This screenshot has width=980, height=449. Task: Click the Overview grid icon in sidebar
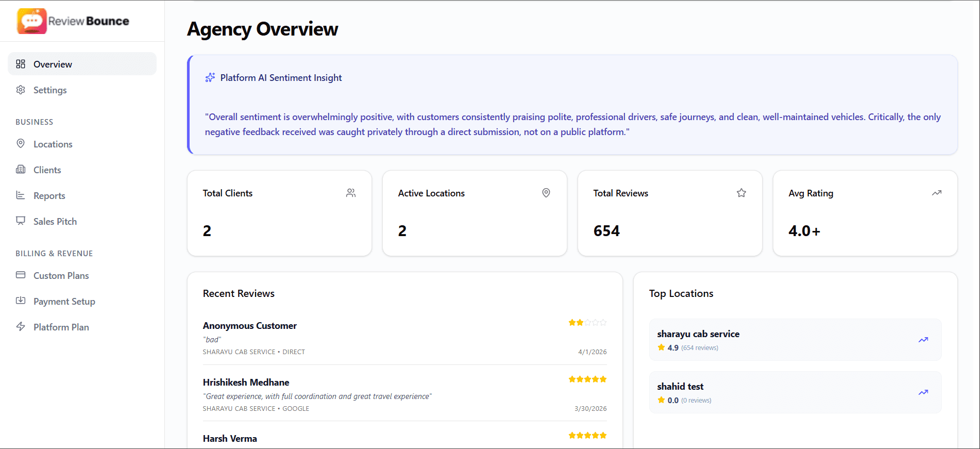click(21, 64)
